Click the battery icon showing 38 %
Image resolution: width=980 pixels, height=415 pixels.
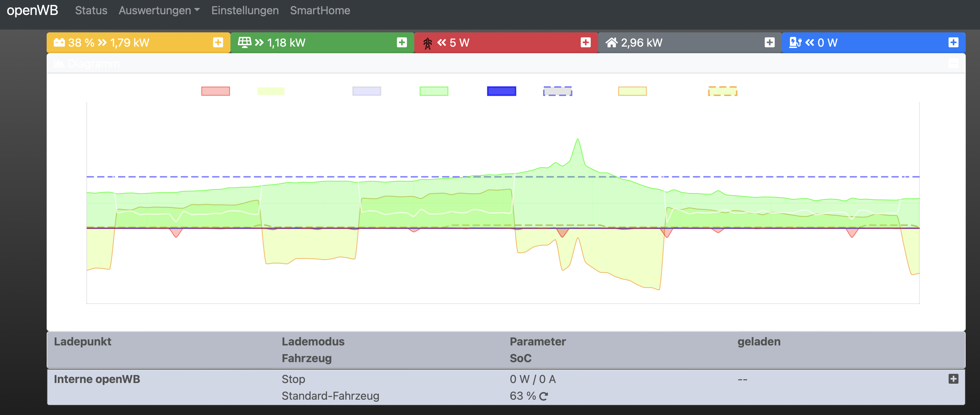pos(59,42)
